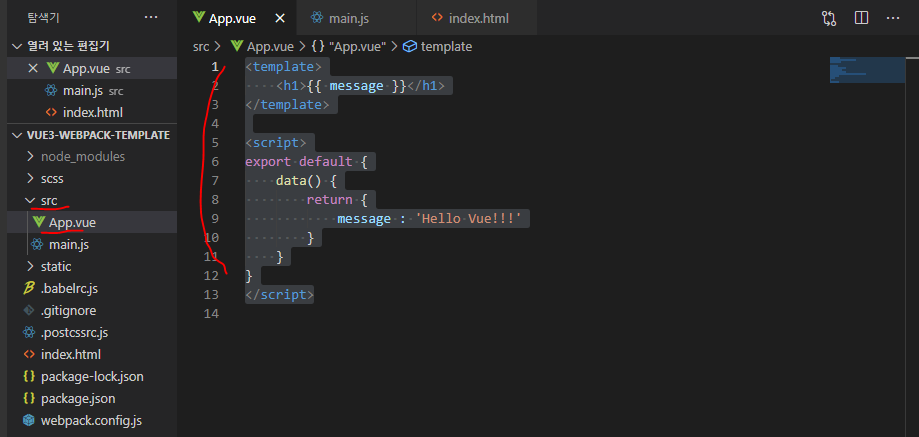Open the explorer panel more actions ellipsis
919x437 pixels.
pos(151,18)
